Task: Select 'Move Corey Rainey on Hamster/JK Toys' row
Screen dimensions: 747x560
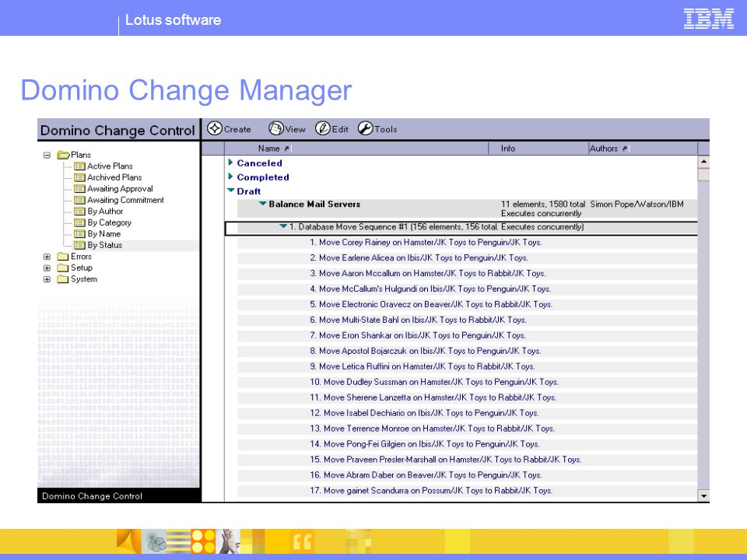Action: [467, 243]
